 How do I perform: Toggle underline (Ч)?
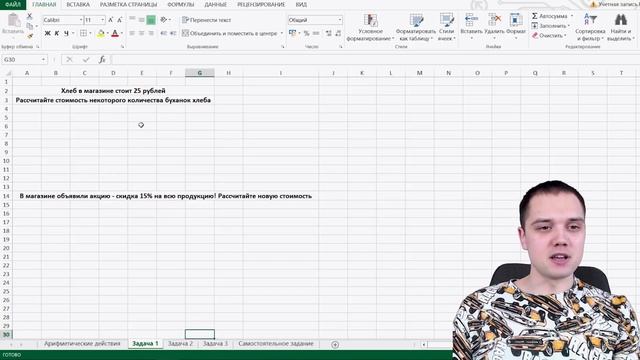coord(66,33)
